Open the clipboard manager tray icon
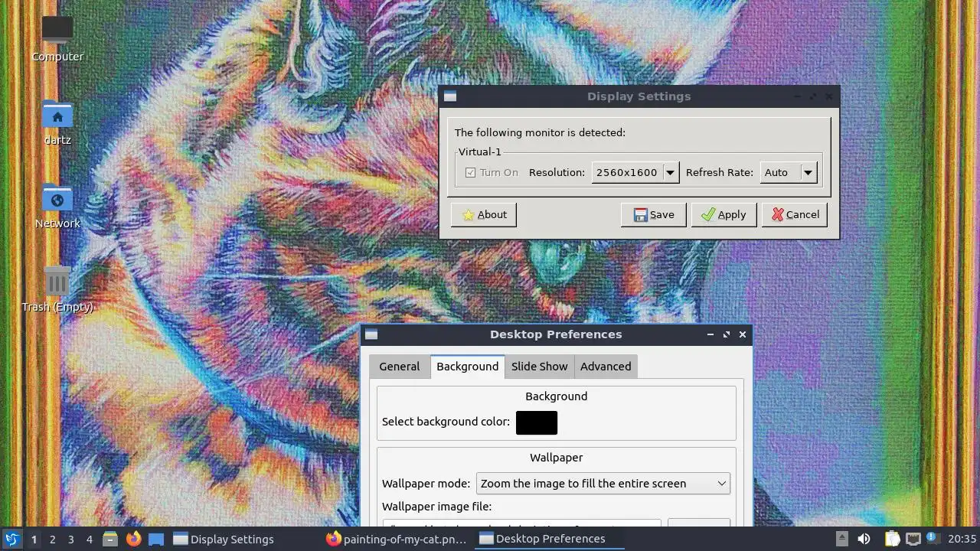 pos(892,539)
